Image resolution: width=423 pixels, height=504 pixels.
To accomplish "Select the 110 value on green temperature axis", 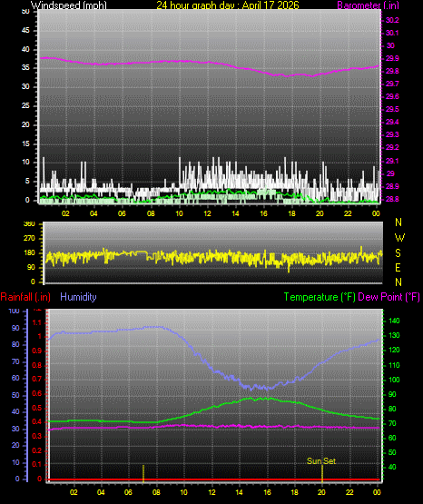I will [x=394, y=365].
